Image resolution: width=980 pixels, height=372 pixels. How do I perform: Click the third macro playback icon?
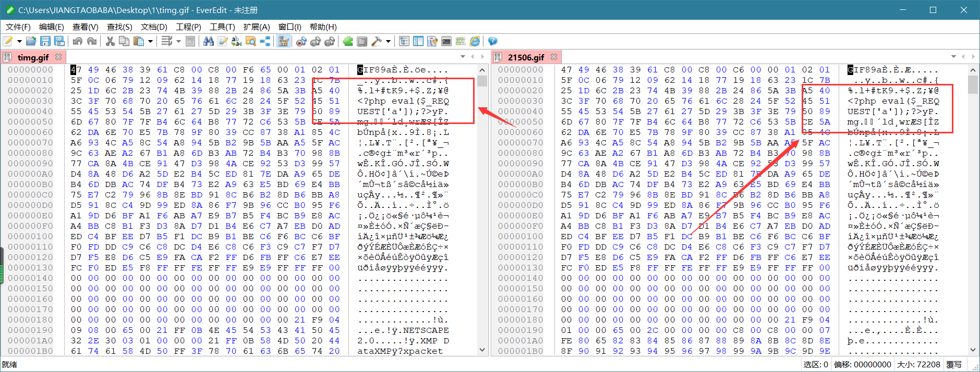pyautogui.click(x=329, y=41)
